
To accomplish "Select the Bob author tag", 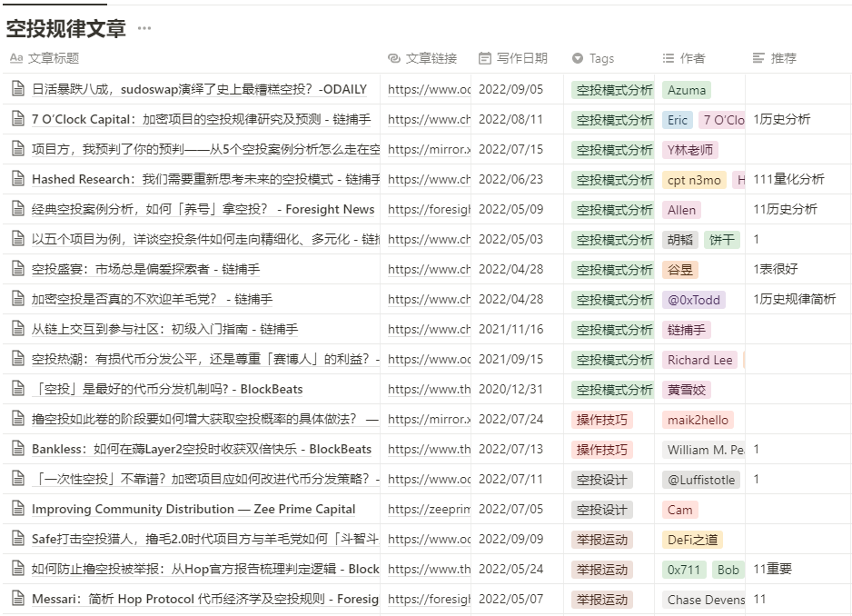I will tap(728, 570).
